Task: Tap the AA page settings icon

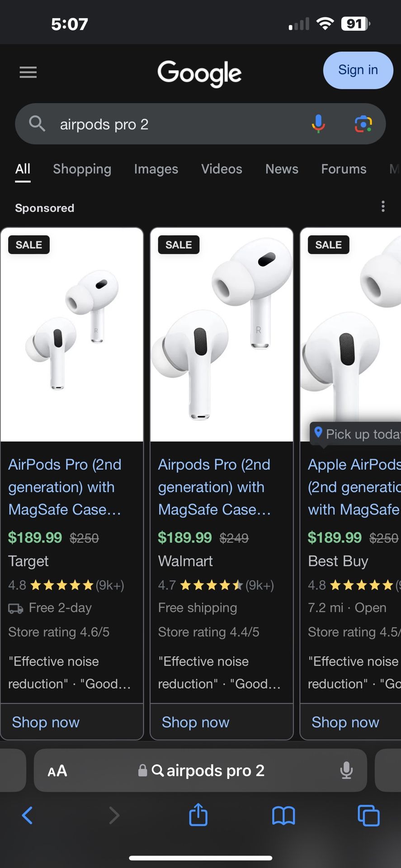Action: tap(57, 770)
